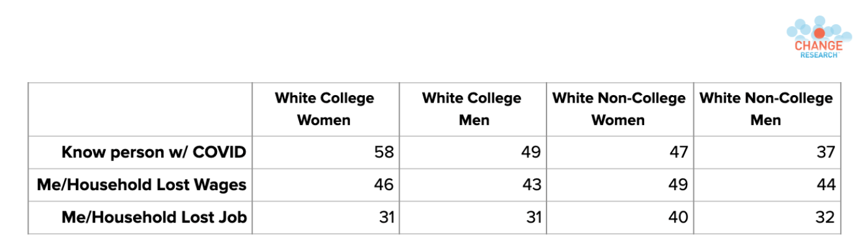The image size is (868, 245).
Task: Click the empty top-left table cell
Action: [x=140, y=109]
